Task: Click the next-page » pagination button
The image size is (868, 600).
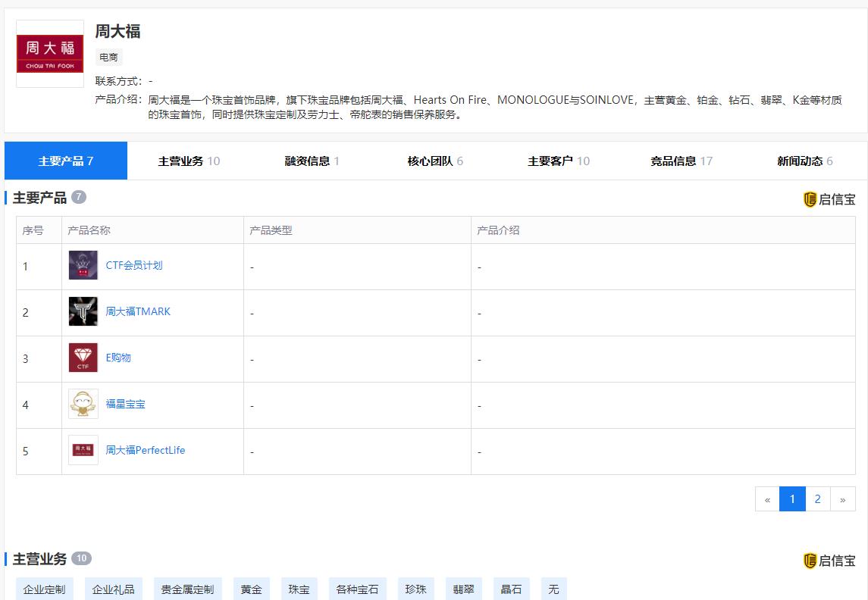Action: 843,498
